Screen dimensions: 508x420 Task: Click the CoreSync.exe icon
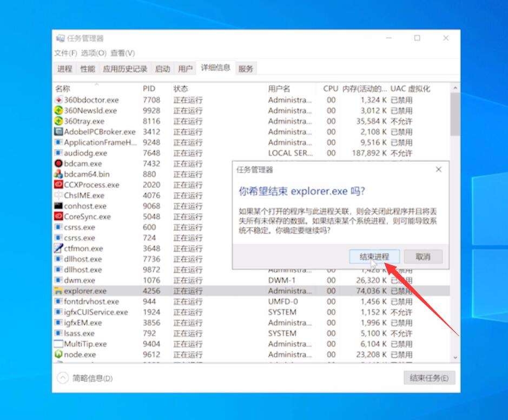pos(58,216)
